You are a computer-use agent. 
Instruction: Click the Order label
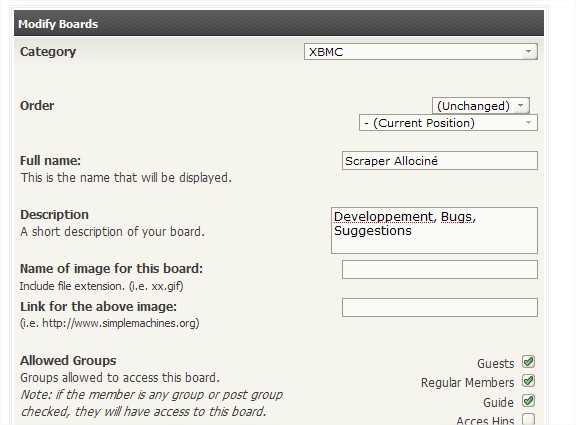pos(37,106)
